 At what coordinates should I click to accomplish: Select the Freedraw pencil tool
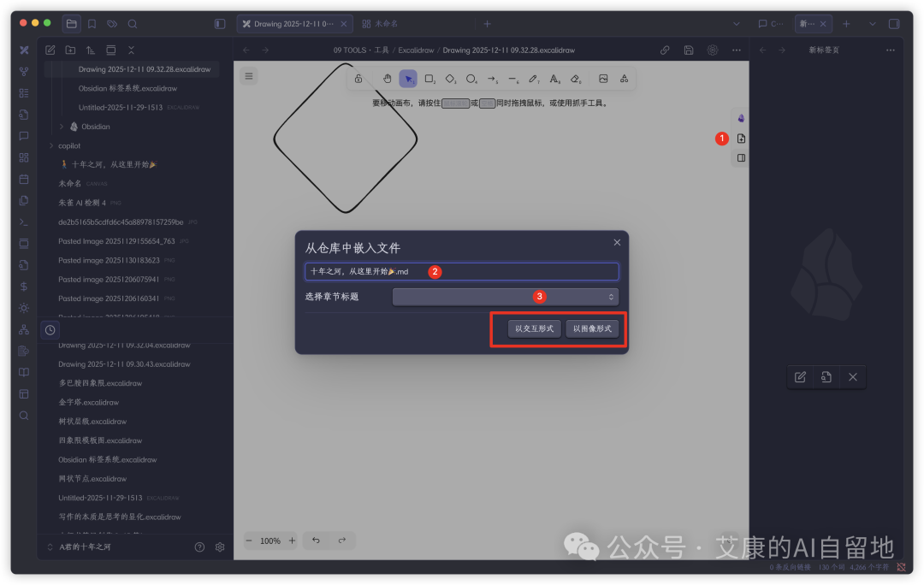pyautogui.click(x=533, y=79)
